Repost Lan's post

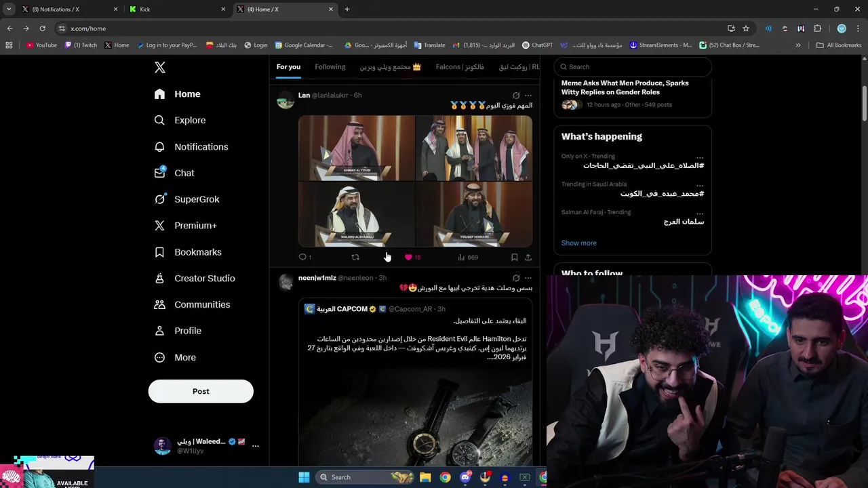tap(355, 258)
